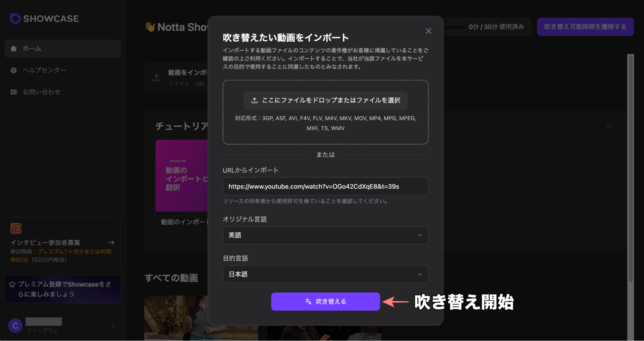This screenshot has height=341, width=644.
Task: Click the user avatar C
Action: coord(15,326)
